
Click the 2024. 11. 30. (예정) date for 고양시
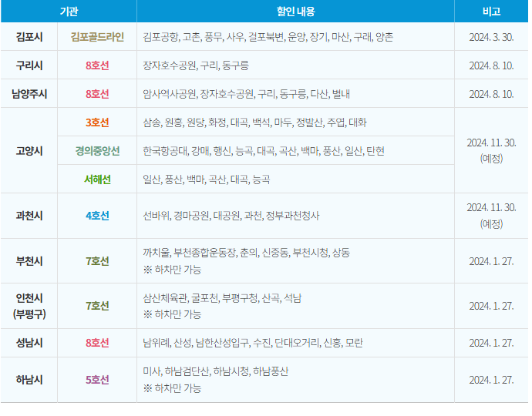pos(491,150)
